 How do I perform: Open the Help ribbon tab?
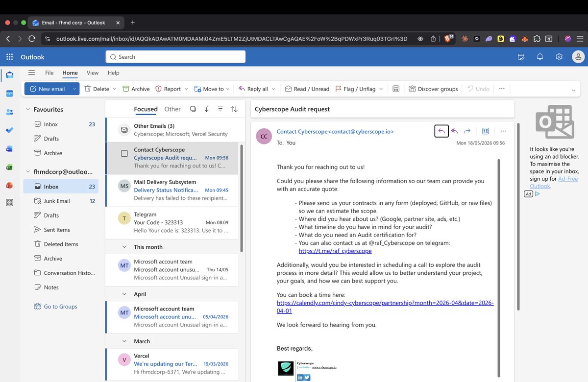[x=113, y=72]
